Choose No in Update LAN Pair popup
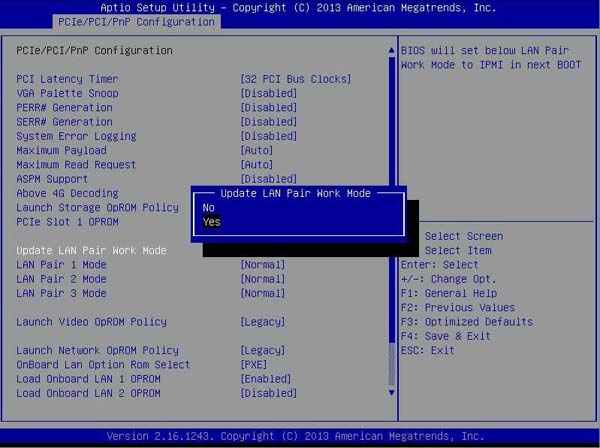This screenshot has height=448, width=600. [209, 208]
